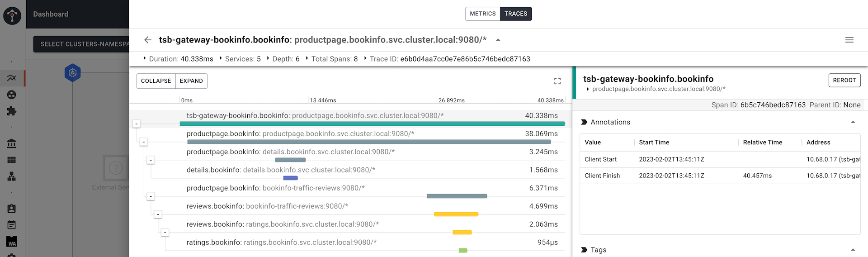This screenshot has width=868, height=257.
Task: Switch to the TRACES tab
Action: 516,14
